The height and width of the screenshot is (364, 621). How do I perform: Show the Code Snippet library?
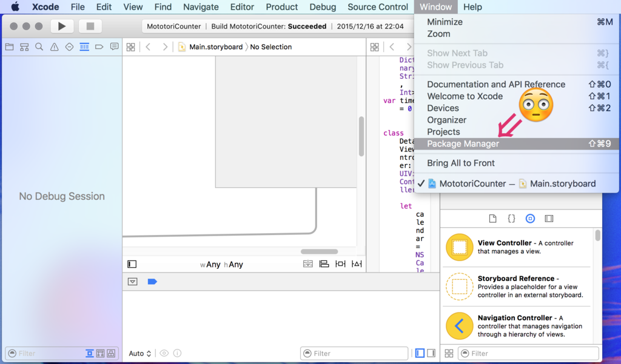511,219
